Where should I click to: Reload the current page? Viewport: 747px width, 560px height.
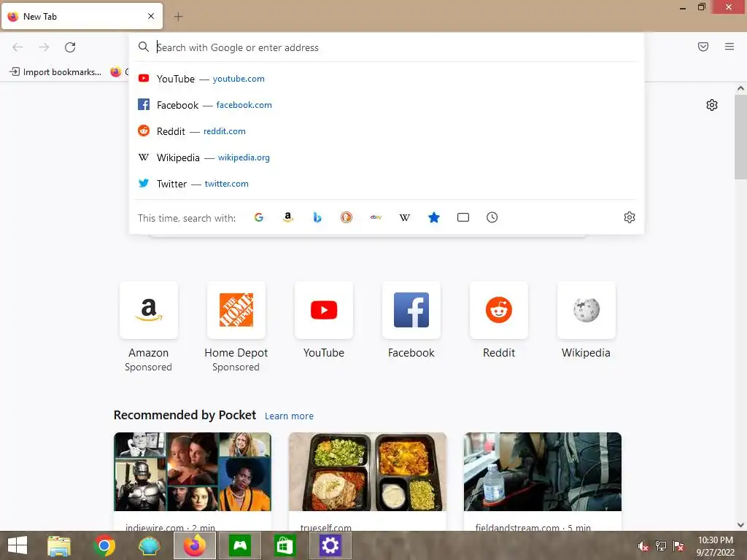70,47
